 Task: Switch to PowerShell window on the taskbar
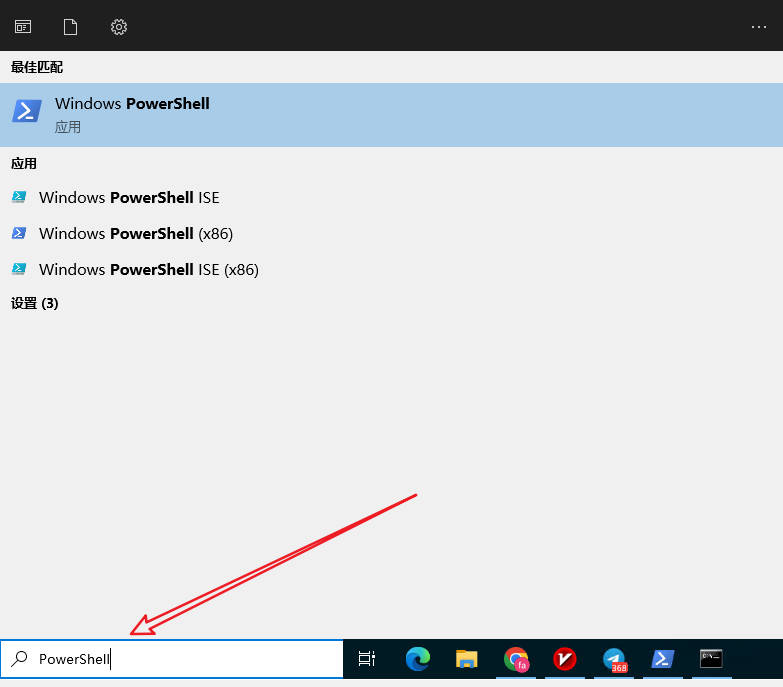point(662,659)
